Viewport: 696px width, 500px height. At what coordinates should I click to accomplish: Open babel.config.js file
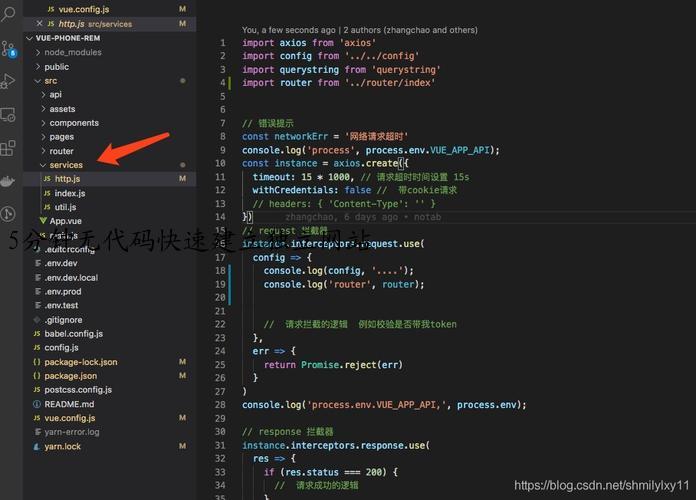(x=74, y=333)
